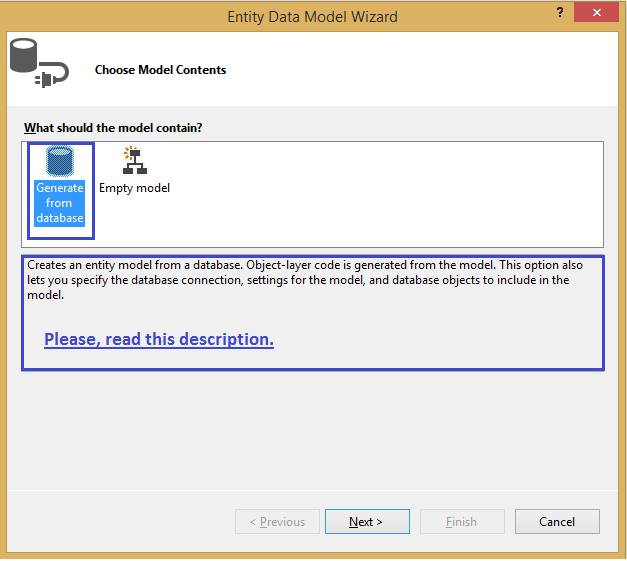Click the help question mark button
The width and height of the screenshot is (627, 561).
(560, 13)
